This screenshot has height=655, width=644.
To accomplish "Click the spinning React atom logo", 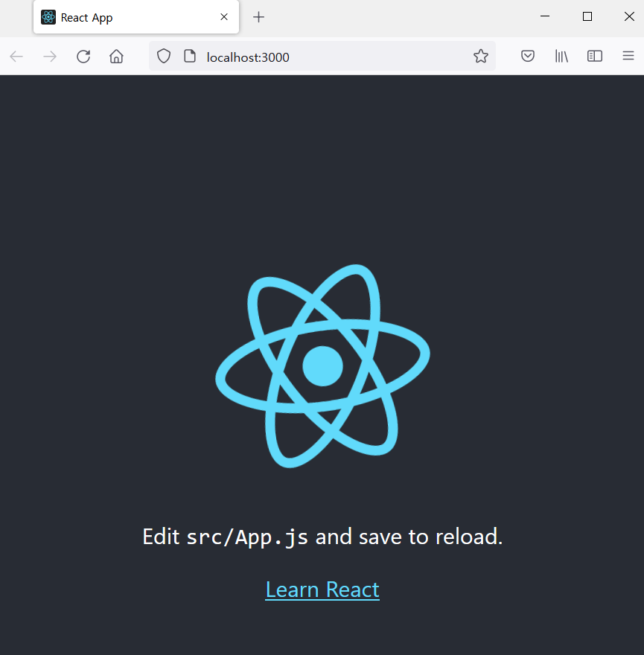I will pyautogui.click(x=322, y=365).
